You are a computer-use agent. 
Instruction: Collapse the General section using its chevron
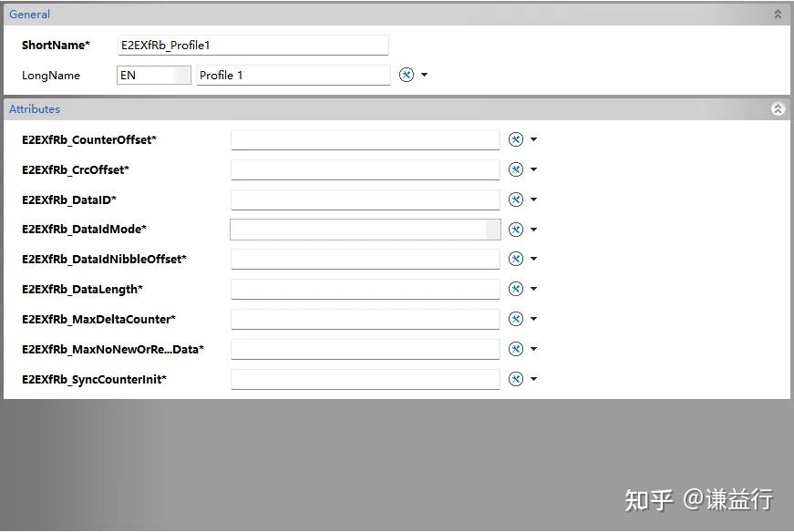(x=777, y=14)
